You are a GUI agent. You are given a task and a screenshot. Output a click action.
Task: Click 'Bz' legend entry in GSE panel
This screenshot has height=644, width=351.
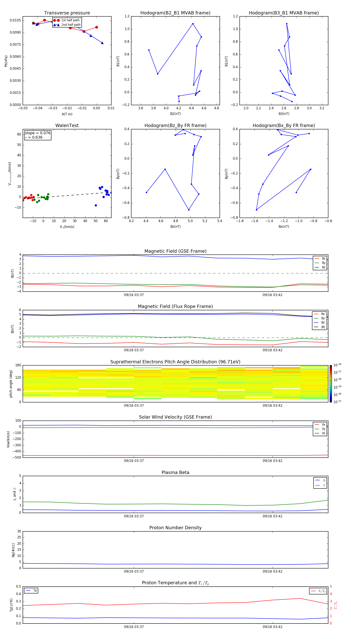click(x=320, y=267)
